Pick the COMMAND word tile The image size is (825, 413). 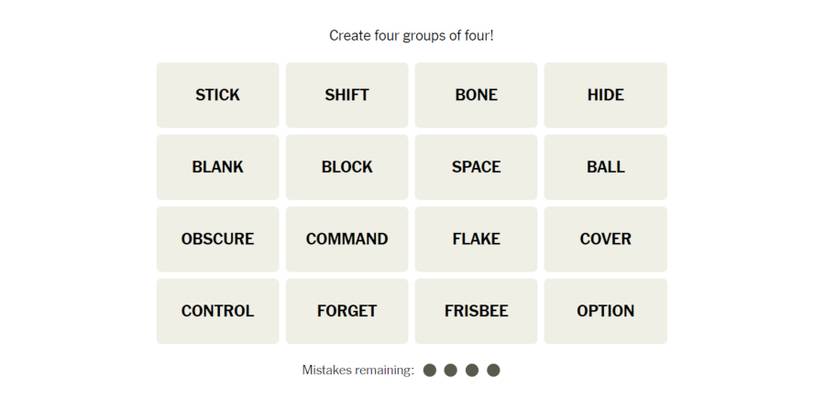point(347,239)
